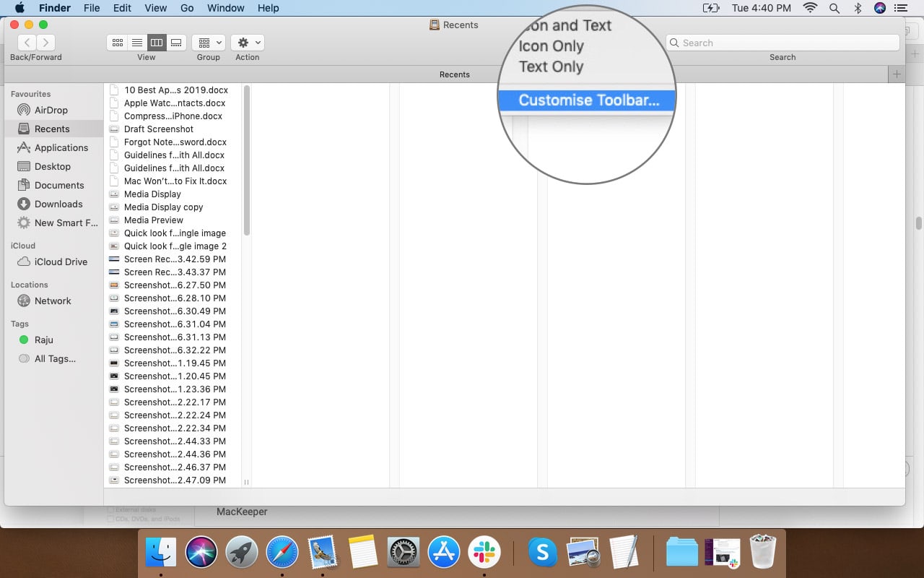Open the Action gear dropdown
The width and height of the screenshot is (924, 578).
click(x=248, y=42)
